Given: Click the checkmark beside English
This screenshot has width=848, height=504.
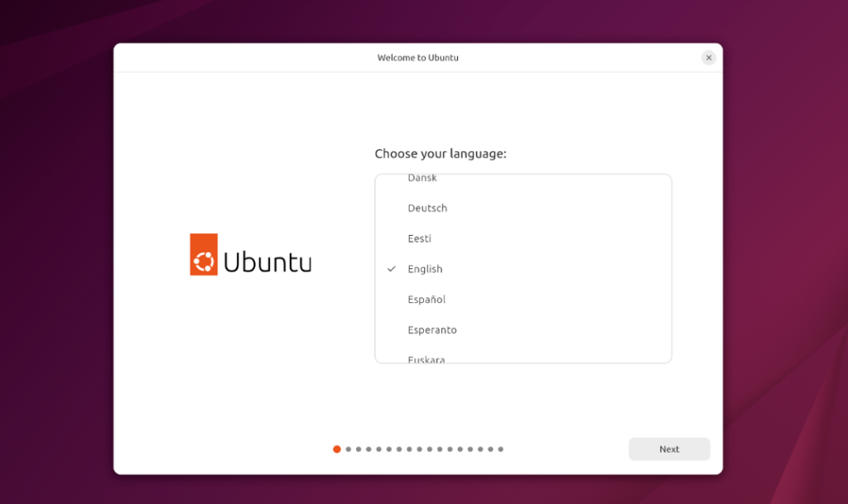Looking at the screenshot, I should 392,269.
